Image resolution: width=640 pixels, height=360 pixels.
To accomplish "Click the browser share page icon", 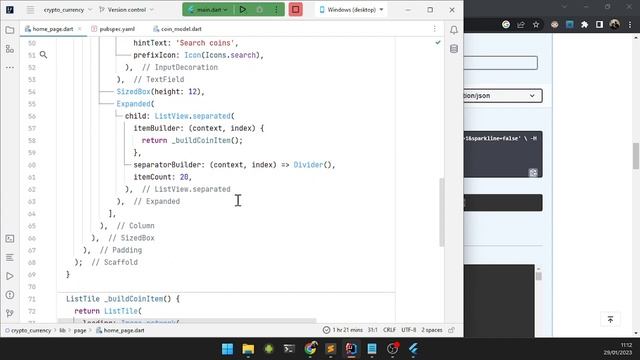I will (x=521, y=25).
